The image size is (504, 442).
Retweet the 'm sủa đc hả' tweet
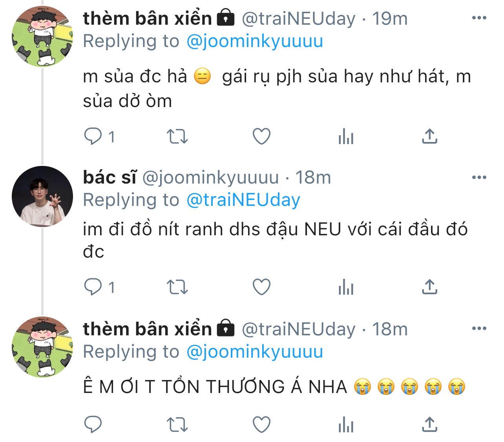pyautogui.click(x=177, y=137)
